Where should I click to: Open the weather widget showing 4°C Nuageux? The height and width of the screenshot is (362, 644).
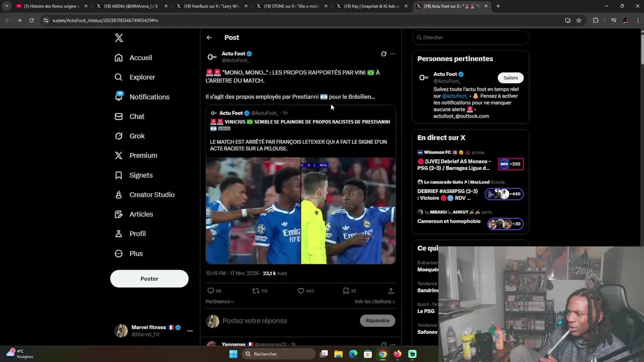pyautogui.click(x=20, y=354)
